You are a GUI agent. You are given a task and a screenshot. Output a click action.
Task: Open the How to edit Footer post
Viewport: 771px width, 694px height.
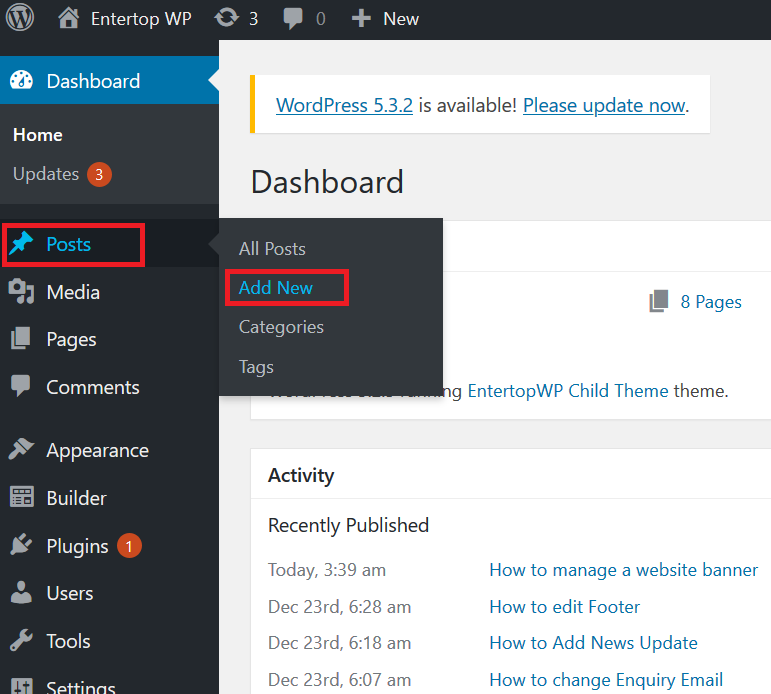pos(564,607)
